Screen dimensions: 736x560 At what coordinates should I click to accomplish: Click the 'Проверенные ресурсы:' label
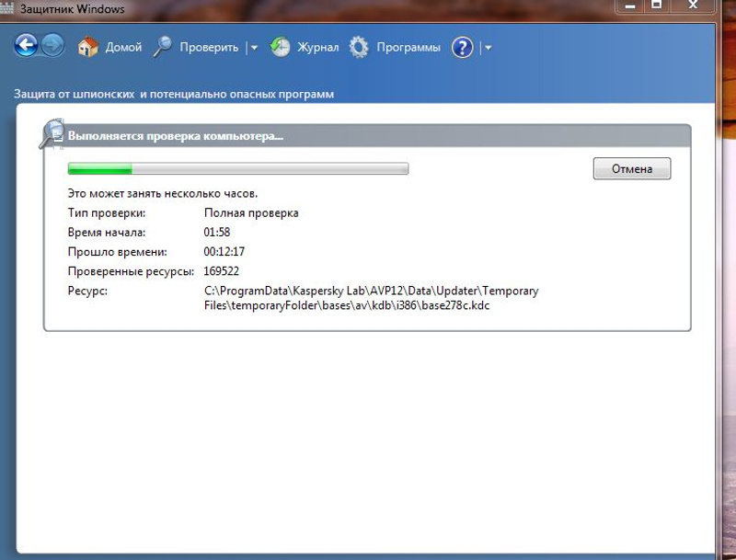tap(131, 271)
